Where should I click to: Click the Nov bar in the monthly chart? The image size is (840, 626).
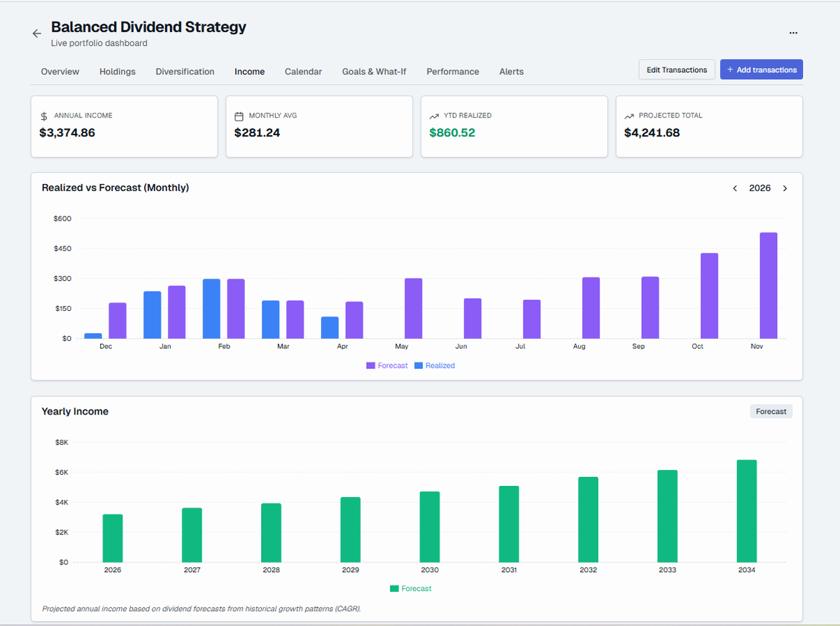coord(768,284)
